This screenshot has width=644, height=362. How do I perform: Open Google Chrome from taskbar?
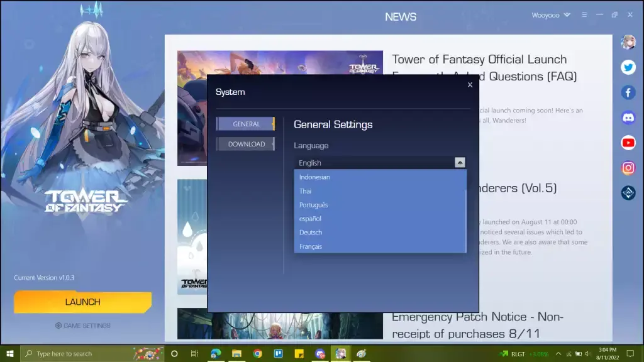pos(257,353)
